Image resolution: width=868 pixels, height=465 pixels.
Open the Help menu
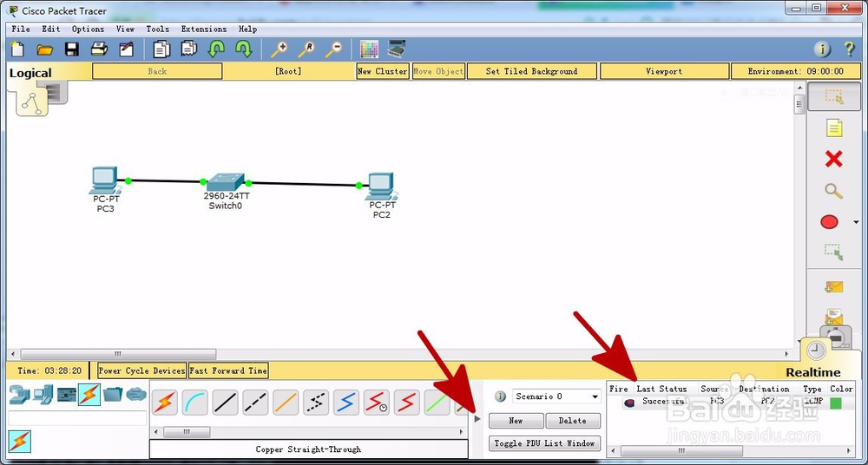coord(247,29)
